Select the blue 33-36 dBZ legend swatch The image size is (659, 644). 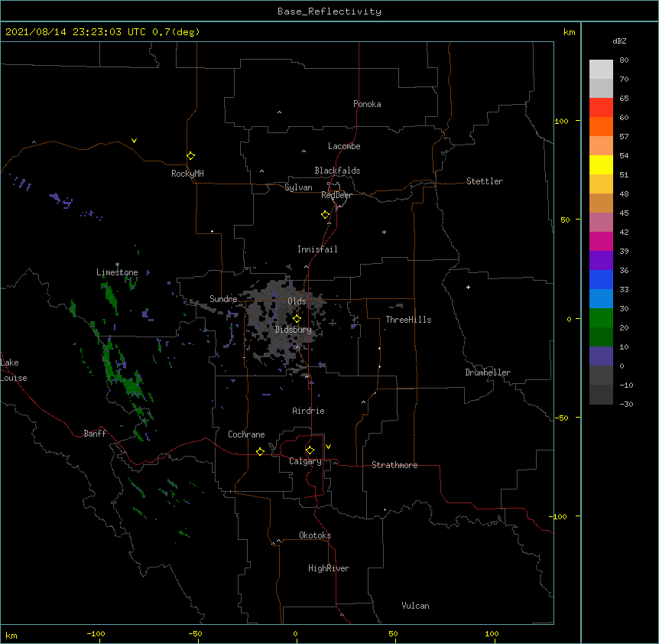pyautogui.click(x=601, y=279)
